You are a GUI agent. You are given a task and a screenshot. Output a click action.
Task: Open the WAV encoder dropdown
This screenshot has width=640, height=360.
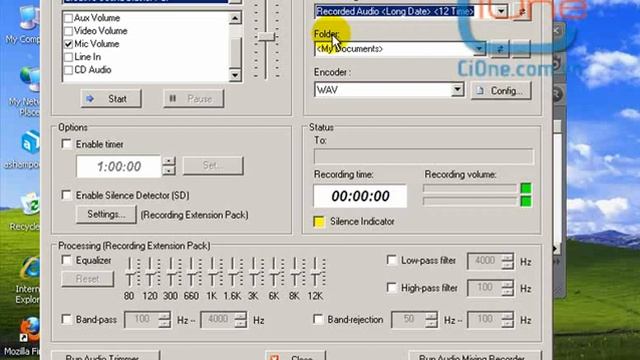pyautogui.click(x=458, y=89)
